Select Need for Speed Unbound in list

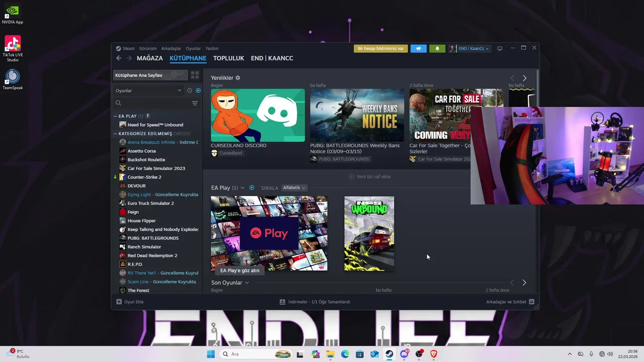(x=155, y=125)
